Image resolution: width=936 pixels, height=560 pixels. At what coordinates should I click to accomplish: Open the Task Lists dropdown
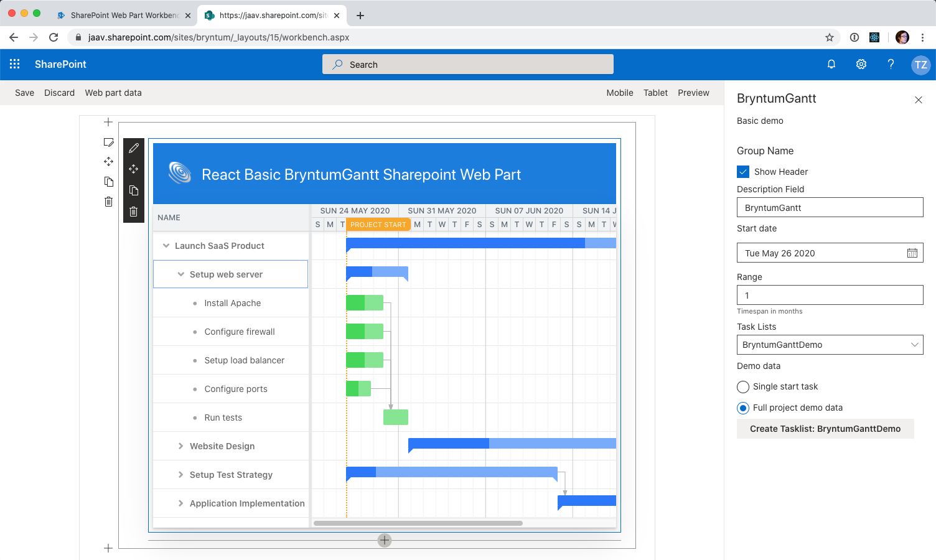coord(830,345)
